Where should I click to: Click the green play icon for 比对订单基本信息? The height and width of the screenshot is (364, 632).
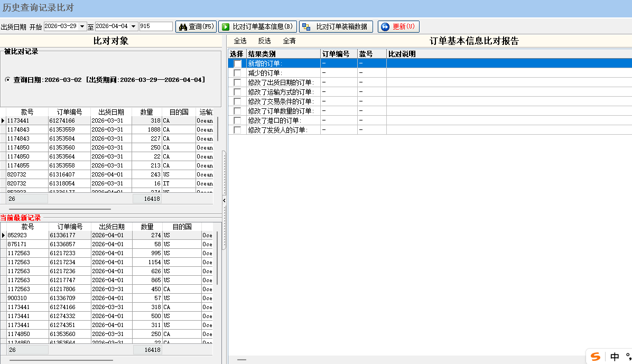click(226, 27)
